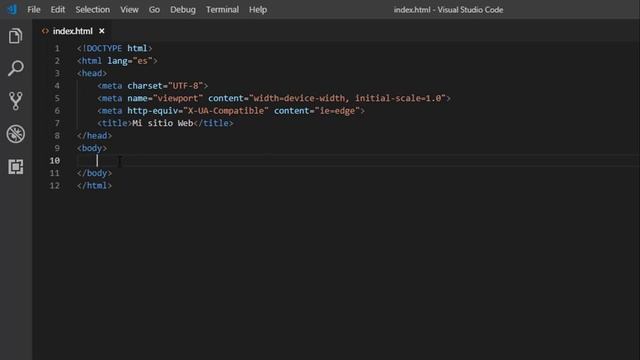Open the Debug menu
This screenshot has height=360, width=640.
tap(182, 9)
